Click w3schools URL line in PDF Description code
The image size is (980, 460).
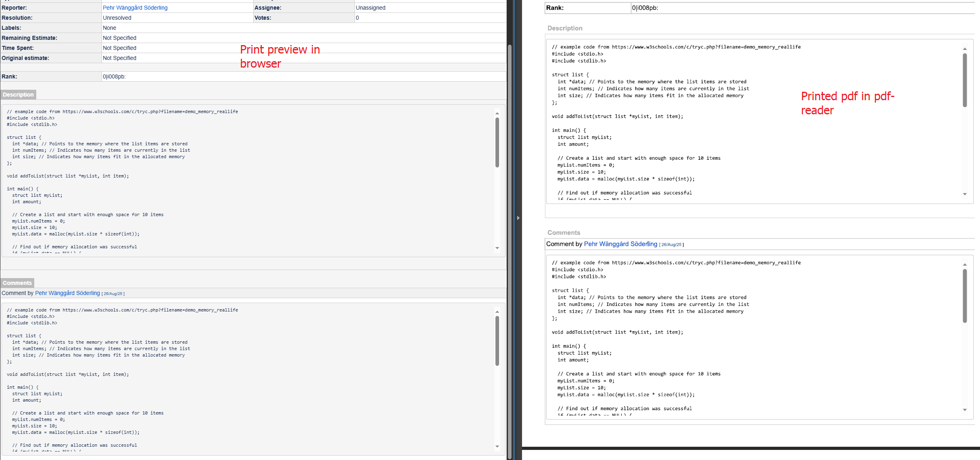pyautogui.click(x=676, y=47)
